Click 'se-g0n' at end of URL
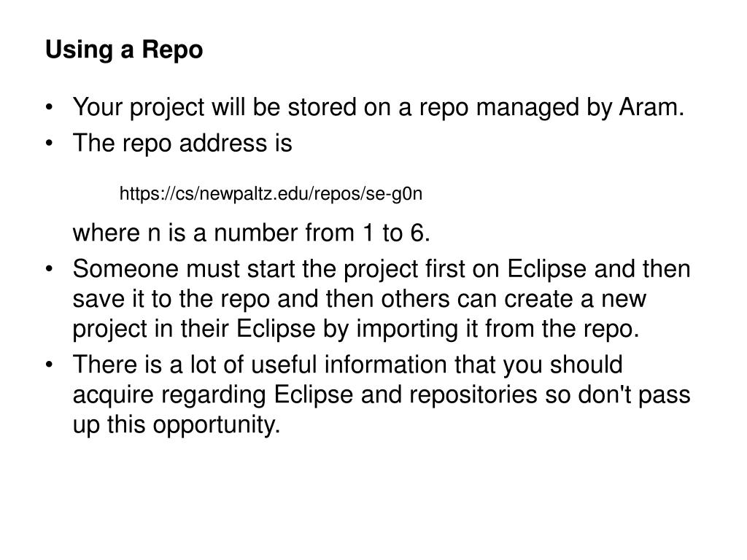Viewport: 747px width, 560px height. (394, 194)
